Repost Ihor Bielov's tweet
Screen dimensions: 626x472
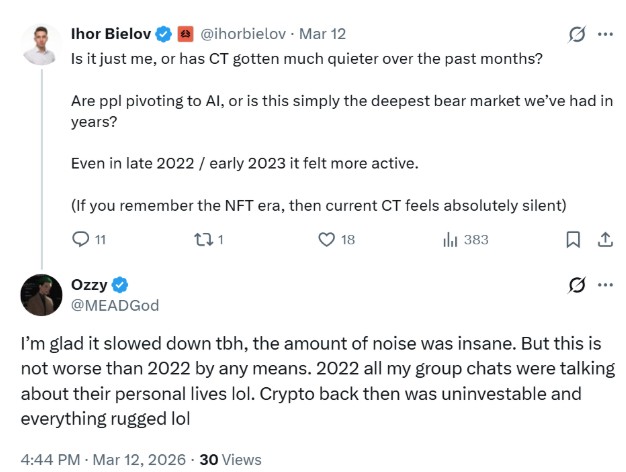pyautogui.click(x=204, y=240)
